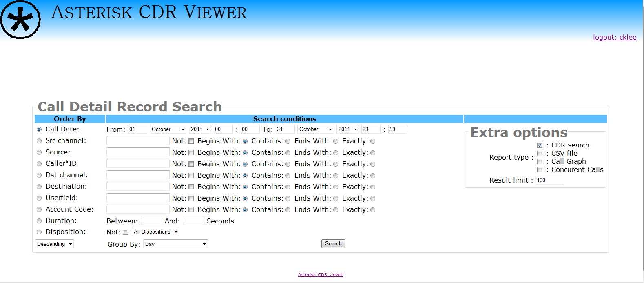Click the Duration And field

coord(193,221)
